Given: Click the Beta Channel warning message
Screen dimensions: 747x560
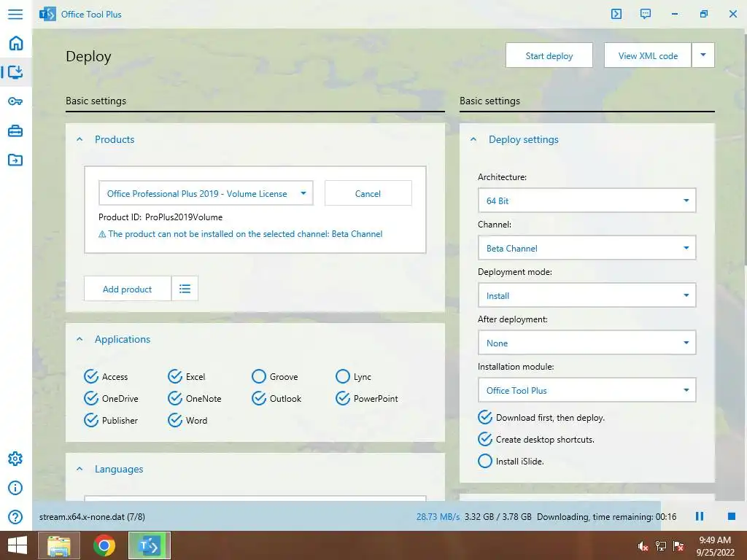Looking at the screenshot, I should coord(240,234).
